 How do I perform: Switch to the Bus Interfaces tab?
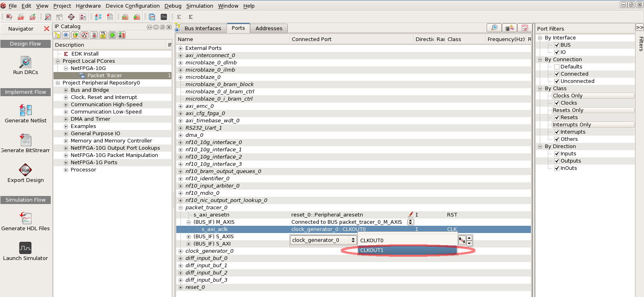point(202,29)
